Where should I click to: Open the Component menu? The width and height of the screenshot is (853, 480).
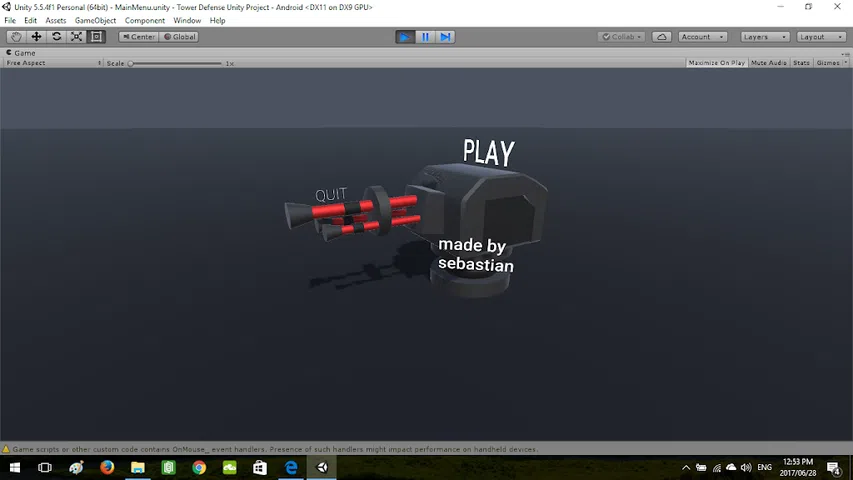(145, 20)
